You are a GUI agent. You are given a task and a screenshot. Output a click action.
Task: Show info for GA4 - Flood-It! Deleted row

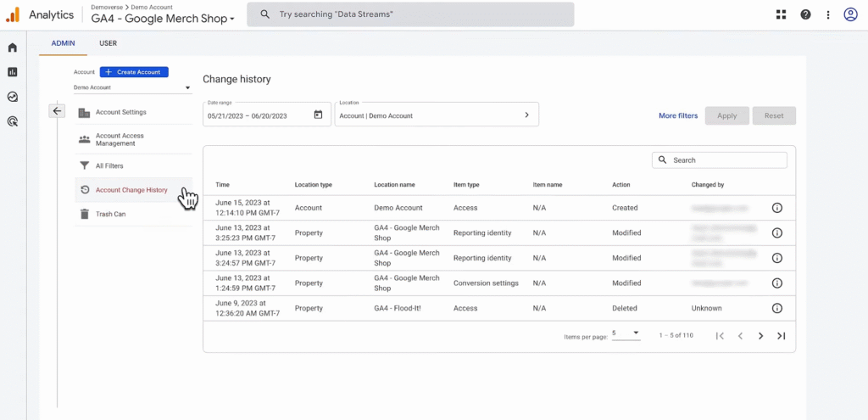776,308
